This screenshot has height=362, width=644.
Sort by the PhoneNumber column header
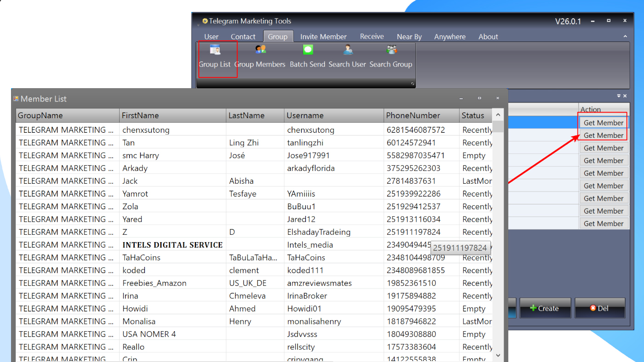click(413, 115)
